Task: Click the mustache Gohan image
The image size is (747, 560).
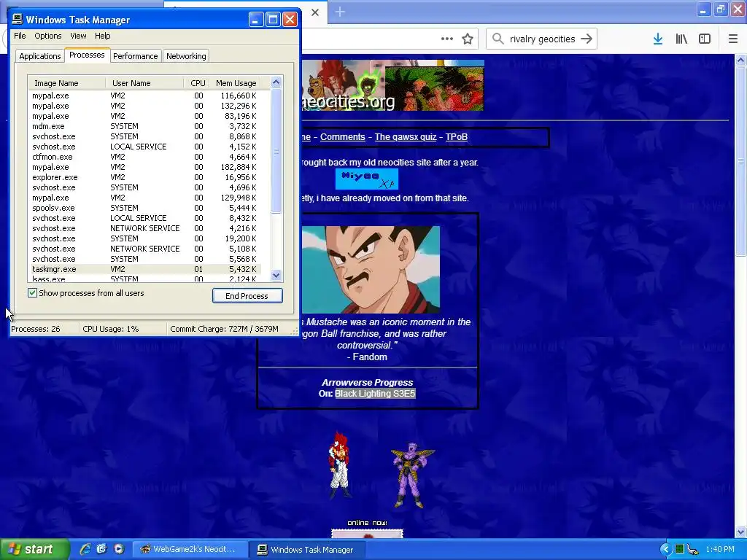Action: (371, 270)
